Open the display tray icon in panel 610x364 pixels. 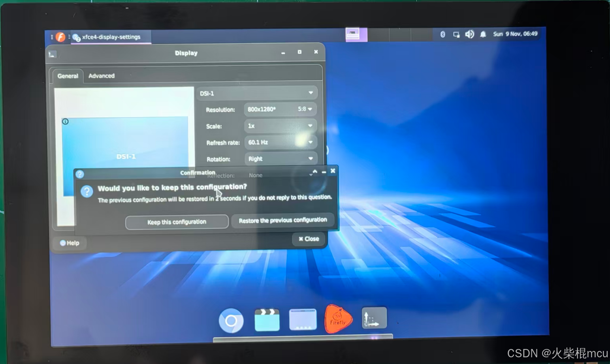pyautogui.click(x=456, y=34)
